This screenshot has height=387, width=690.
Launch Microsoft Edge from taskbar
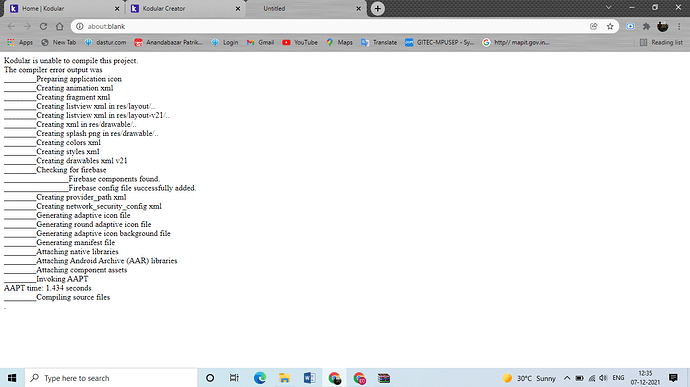pyautogui.click(x=260, y=378)
